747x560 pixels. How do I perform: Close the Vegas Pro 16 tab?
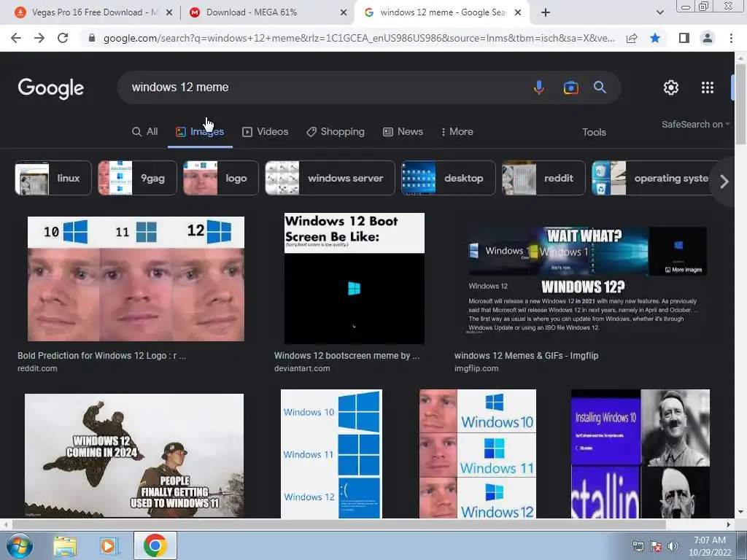pyautogui.click(x=169, y=13)
